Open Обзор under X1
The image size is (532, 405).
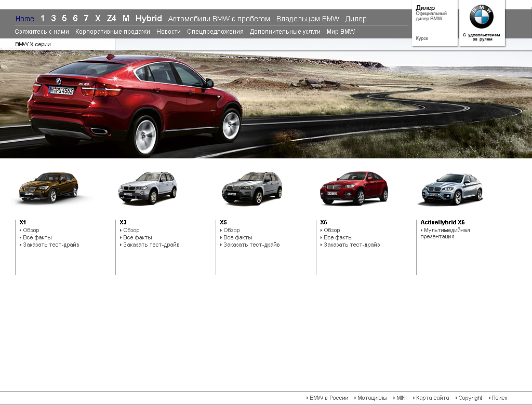(31, 230)
